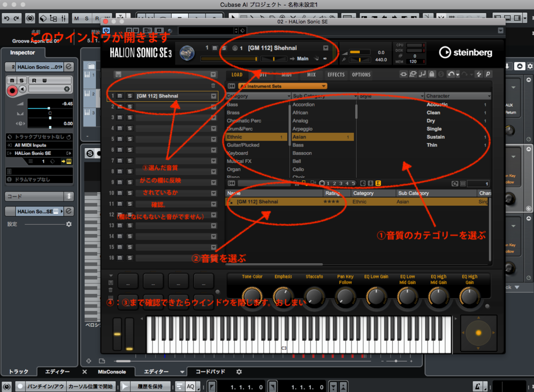Viewport: 534px width, 392px height.
Task: Click the Emphasis knob
Action: (x=283, y=297)
